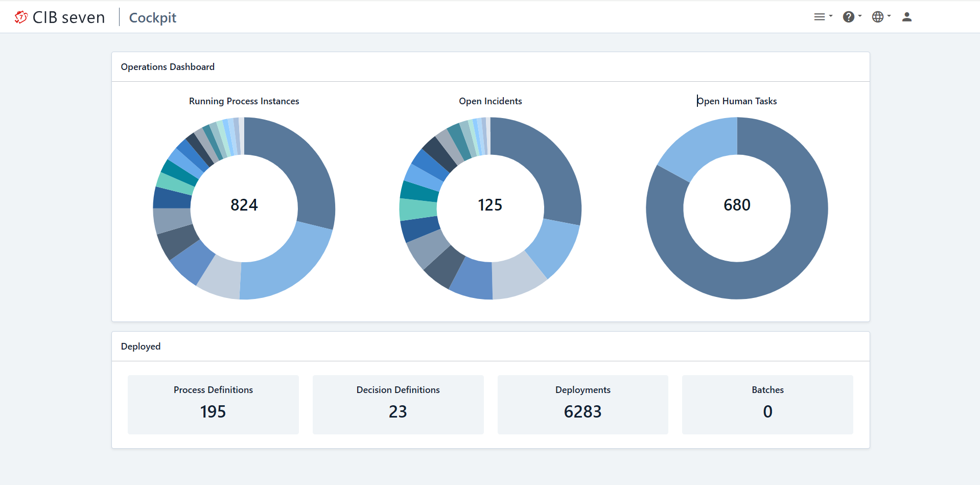Expand the dropdown arrow beside globe icon
Image resolution: width=980 pixels, height=485 pixels.
(889, 16)
